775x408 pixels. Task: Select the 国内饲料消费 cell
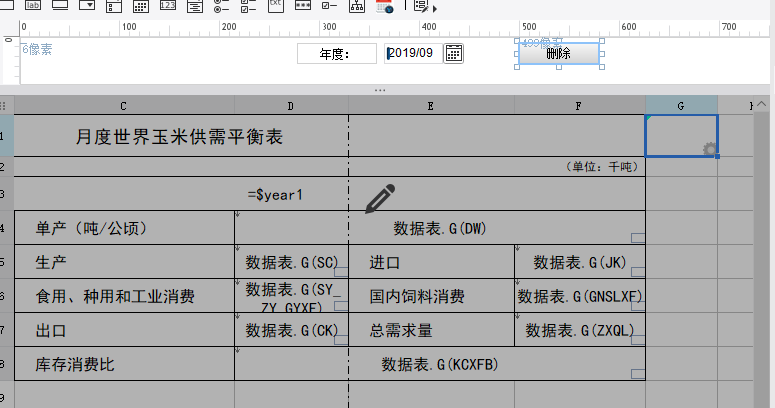(431, 295)
